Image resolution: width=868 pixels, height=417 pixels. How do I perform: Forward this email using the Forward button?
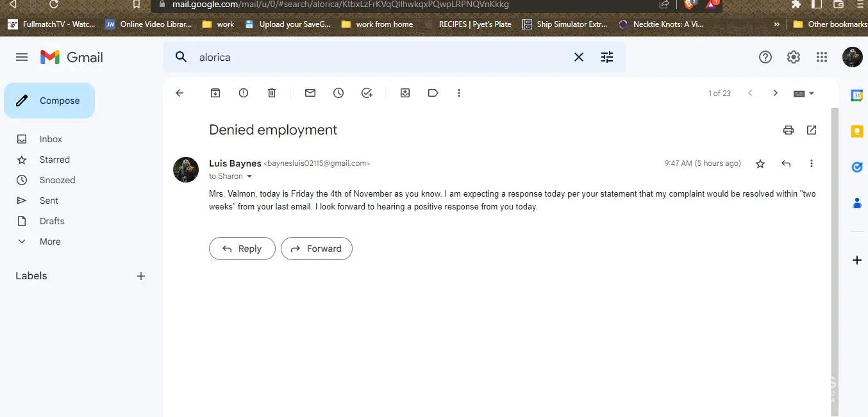pos(317,249)
